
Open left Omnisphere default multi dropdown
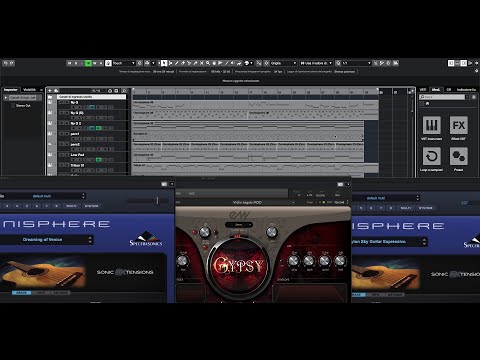click(43, 196)
